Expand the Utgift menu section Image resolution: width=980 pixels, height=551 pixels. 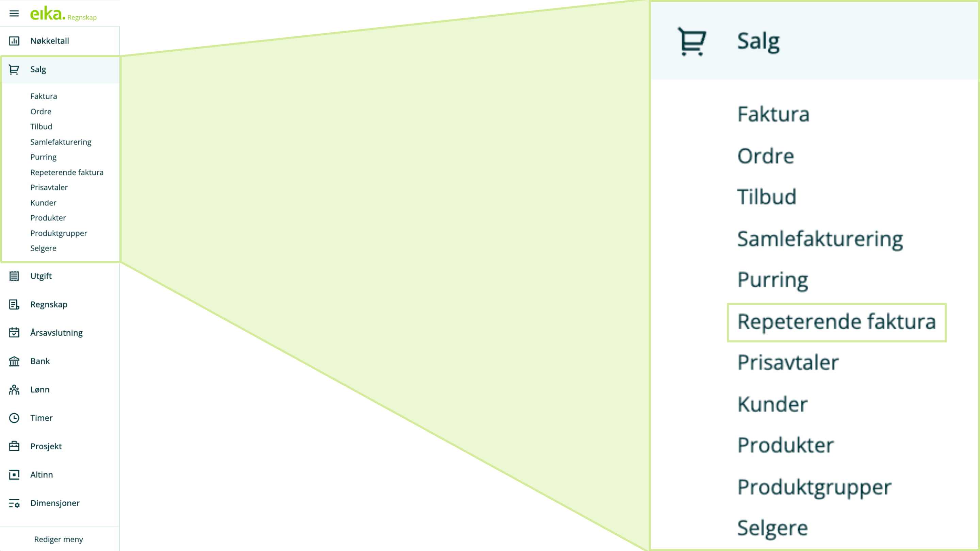click(x=41, y=276)
